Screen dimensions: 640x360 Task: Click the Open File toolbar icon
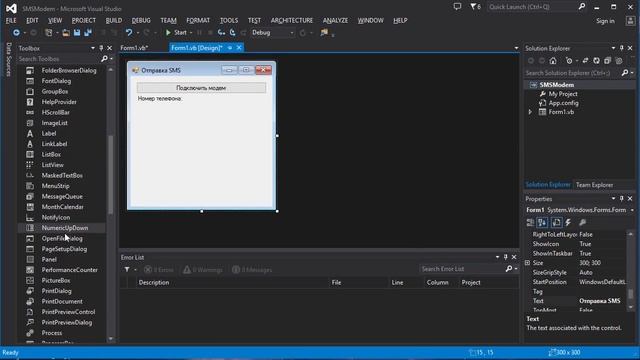[x=66, y=33]
